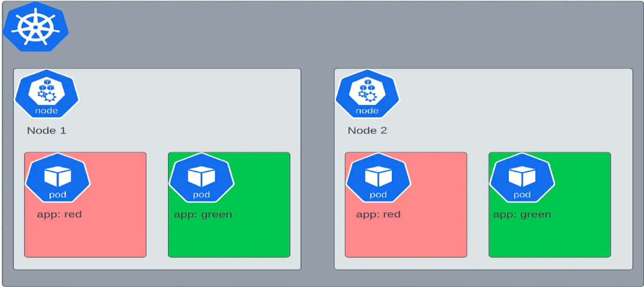This screenshot has height=287, width=644.
Task: Click the Kubernetes helm wheel logo
Action: coord(35,28)
